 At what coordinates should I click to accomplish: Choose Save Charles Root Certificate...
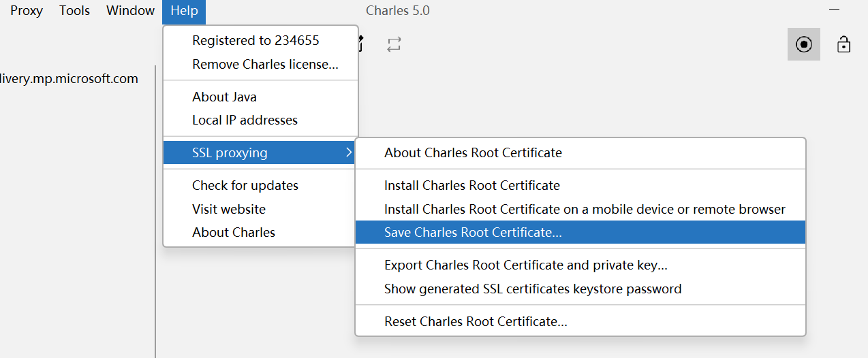580,232
